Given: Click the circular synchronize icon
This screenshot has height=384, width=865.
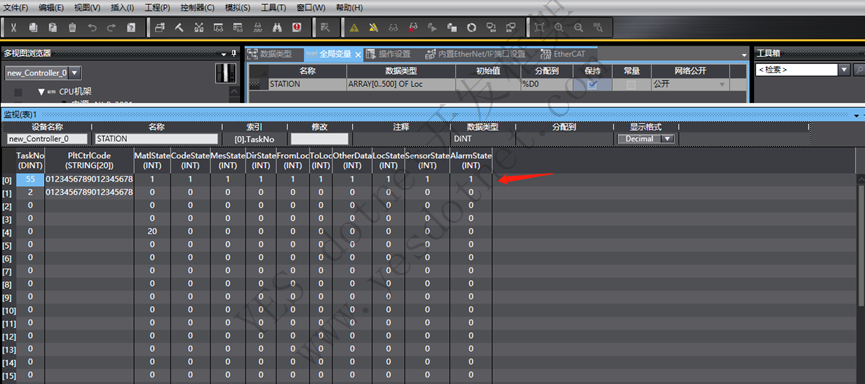Looking at the screenshot, I should tap(471, 27).
